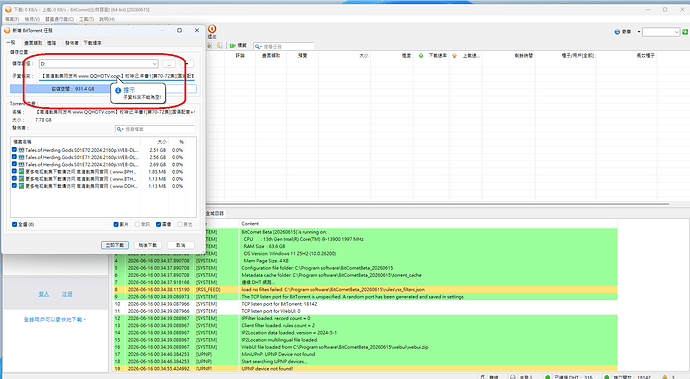The height and width of the screenshot is (379, 690).
Task: Click the sub-folder name input field
Action: (117, 76)
